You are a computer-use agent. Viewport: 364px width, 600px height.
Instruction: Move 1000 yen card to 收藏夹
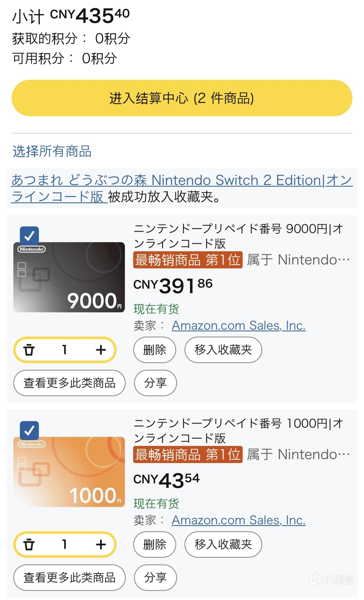(x=223, y=544)
